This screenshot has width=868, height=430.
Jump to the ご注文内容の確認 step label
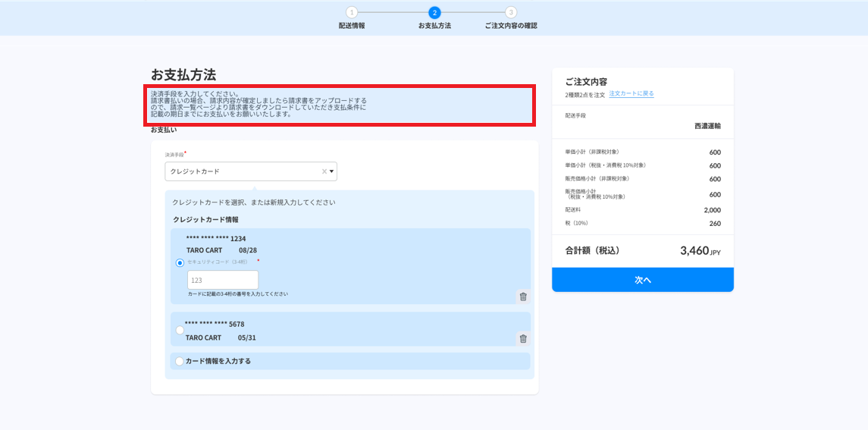click(511, 26)
